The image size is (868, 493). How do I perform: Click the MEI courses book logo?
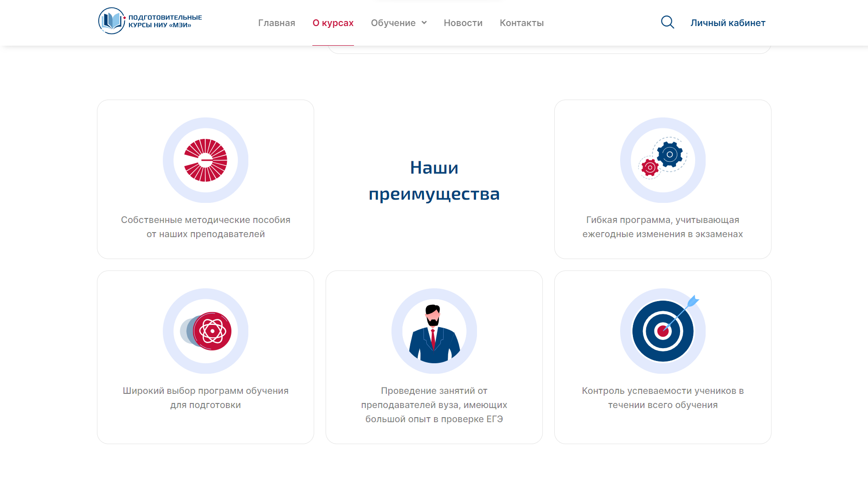click(112, 21)
